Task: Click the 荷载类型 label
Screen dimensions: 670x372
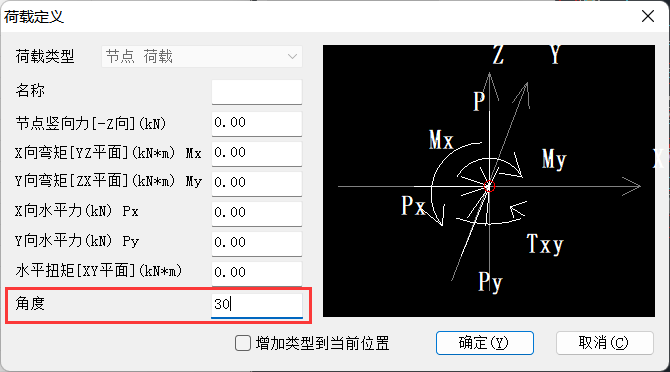Action: point(45,56)
